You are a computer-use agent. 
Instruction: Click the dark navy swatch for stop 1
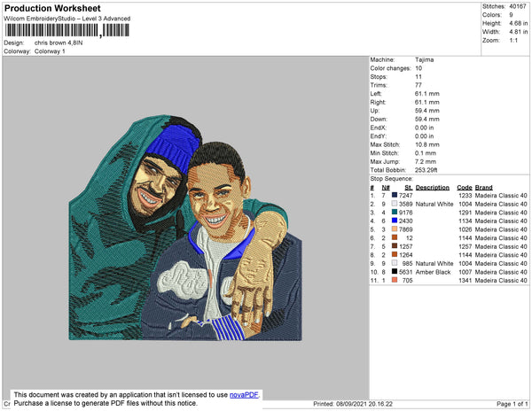[x=395, y=195]
